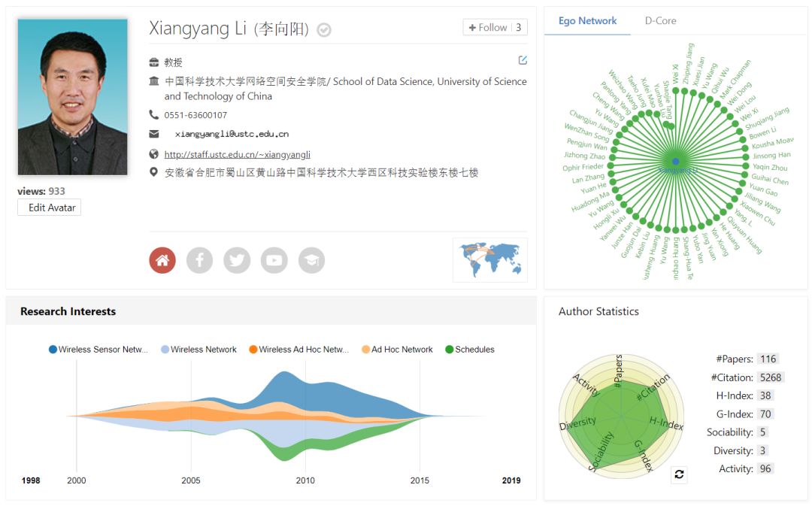Click the graduation cap scholar icon
The width and height of the screenshot is (812, 506).
311,260
